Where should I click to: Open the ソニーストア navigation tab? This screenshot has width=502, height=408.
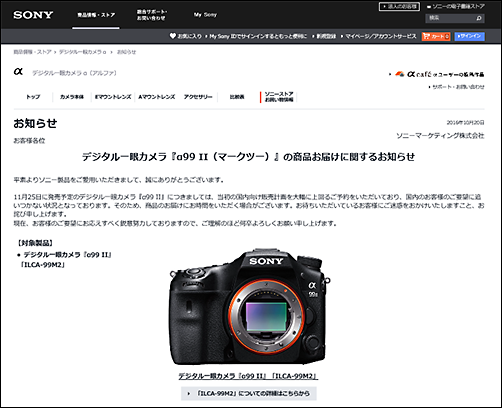pos(279,97)
